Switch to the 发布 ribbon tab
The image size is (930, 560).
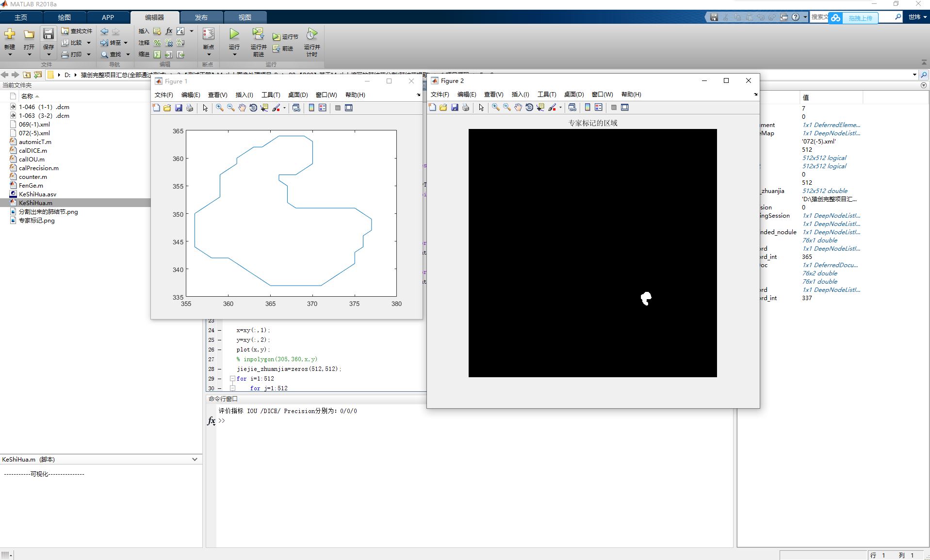pos(201,17)
